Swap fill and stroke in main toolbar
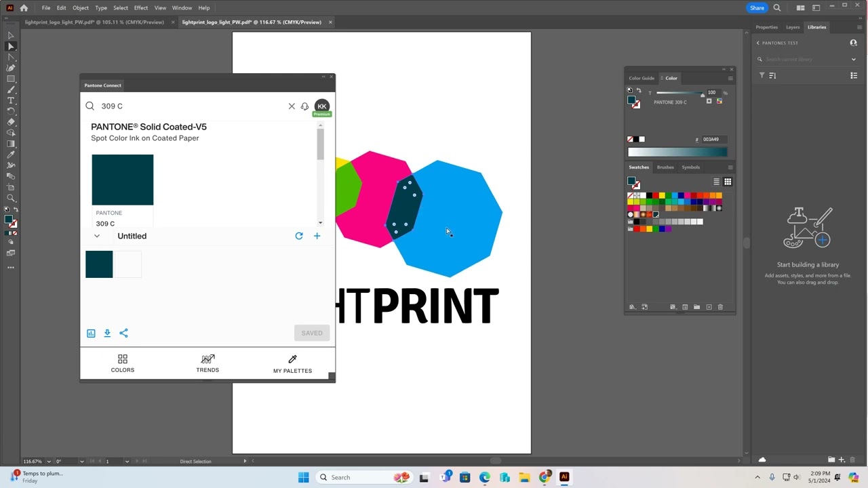The image size is (868, 488). point(16,210)
